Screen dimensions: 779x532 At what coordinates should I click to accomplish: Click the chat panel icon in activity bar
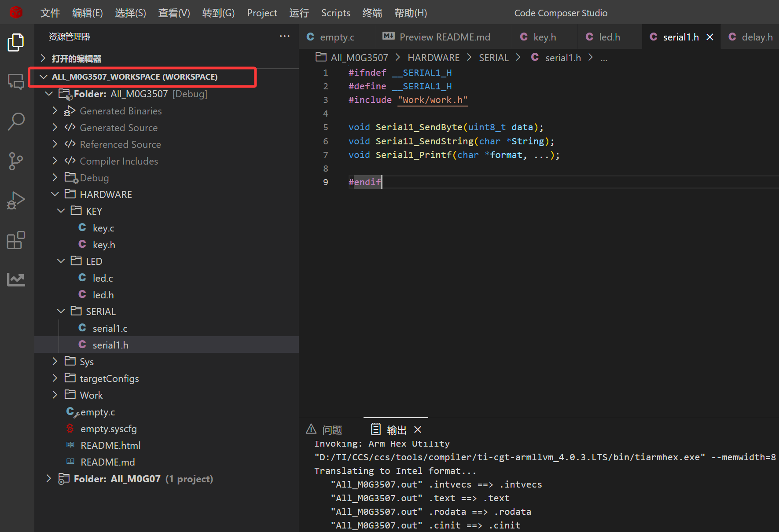[x=16, y=82]
